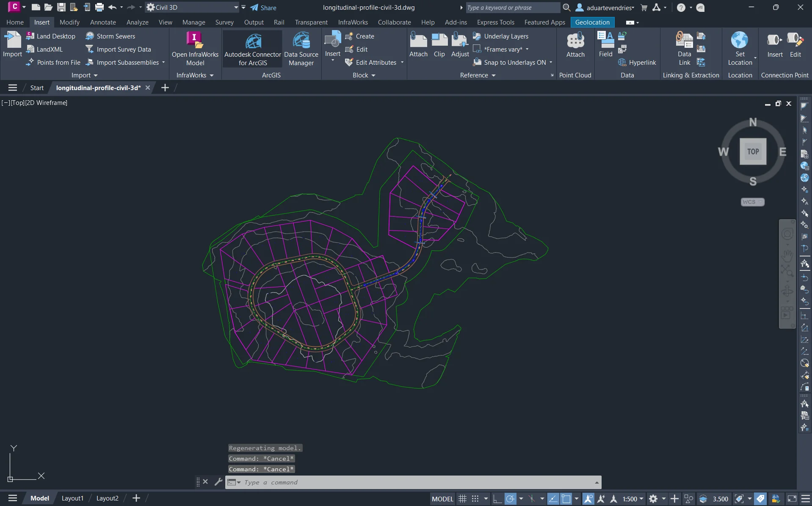The height and width of the screenshot is (506, 812).
Task: Click Underlay Layers
Action: click(x=500, y=36)
